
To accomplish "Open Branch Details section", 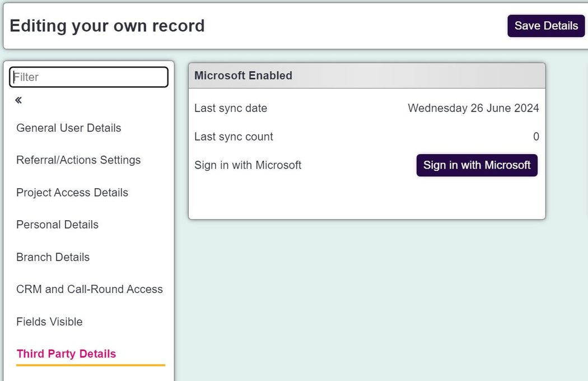I will 53,257.
